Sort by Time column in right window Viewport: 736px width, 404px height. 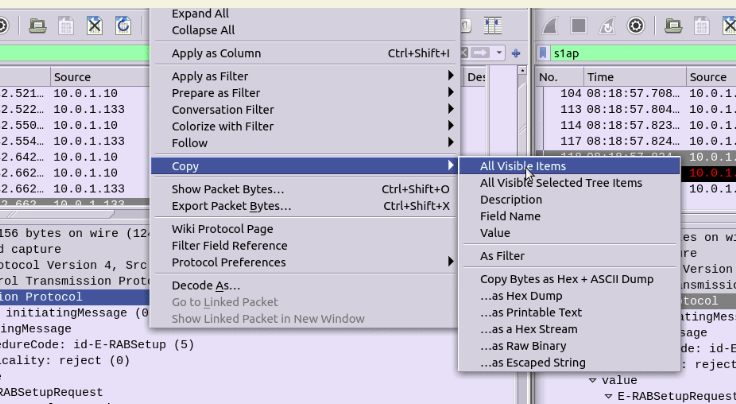click(x=634, y=77)
